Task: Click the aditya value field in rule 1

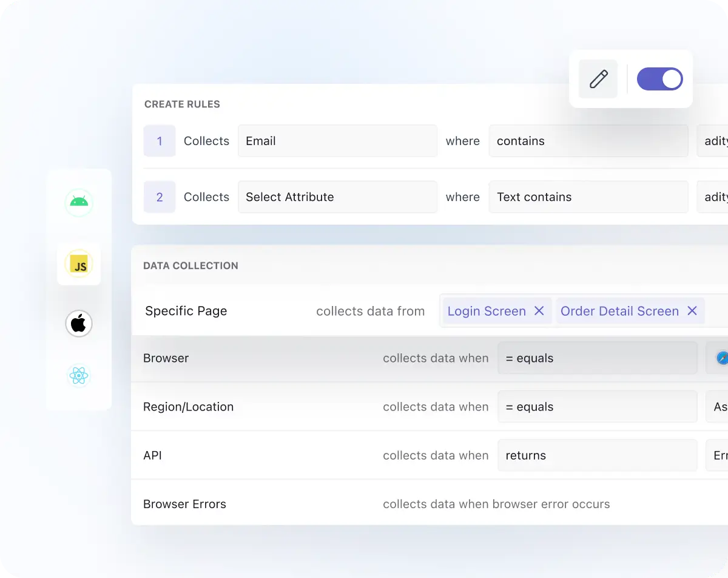Action: pyautogui.click(x=717, y=141)
